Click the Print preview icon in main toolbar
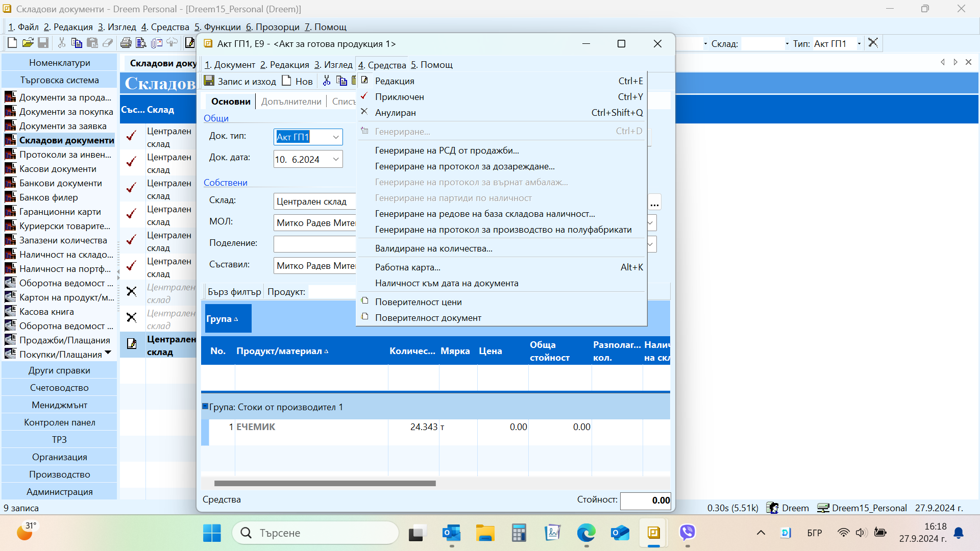980x551 pixels. (141, 43)
